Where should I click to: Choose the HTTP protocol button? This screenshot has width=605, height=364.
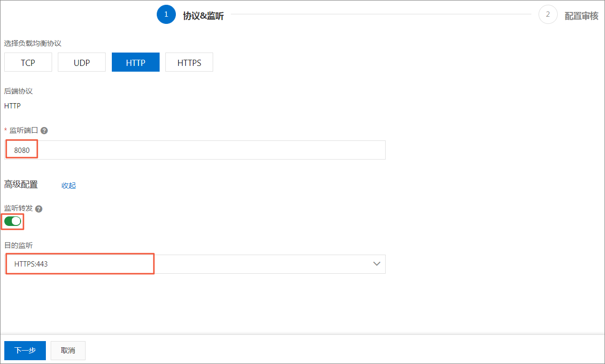click(x=136, y=63)
